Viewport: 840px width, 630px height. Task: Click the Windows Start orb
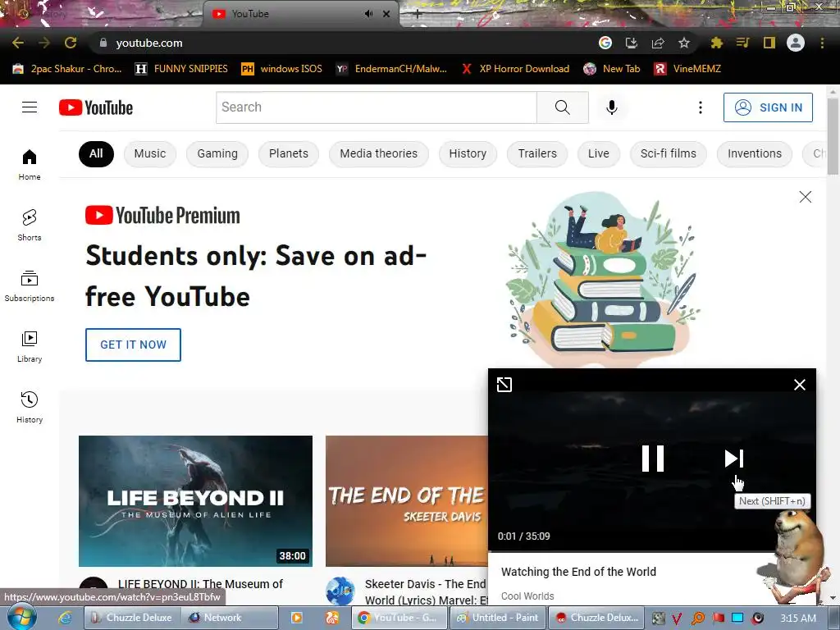22,617
